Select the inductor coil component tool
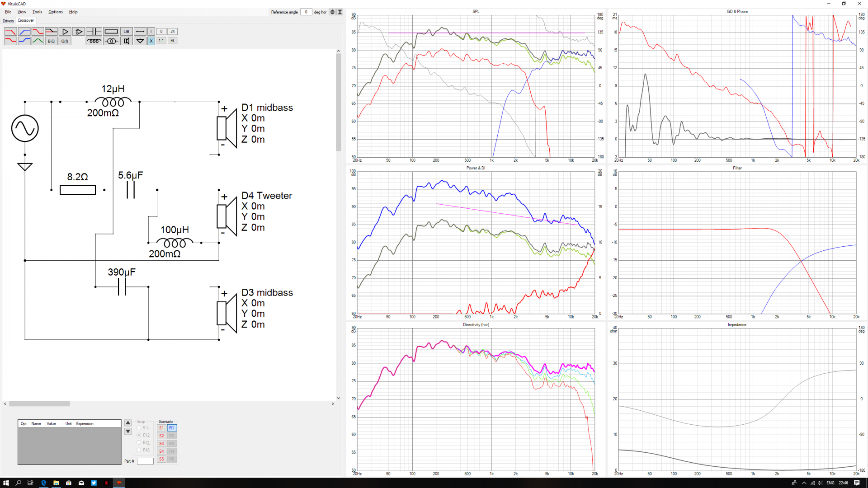 coord(94,41)
